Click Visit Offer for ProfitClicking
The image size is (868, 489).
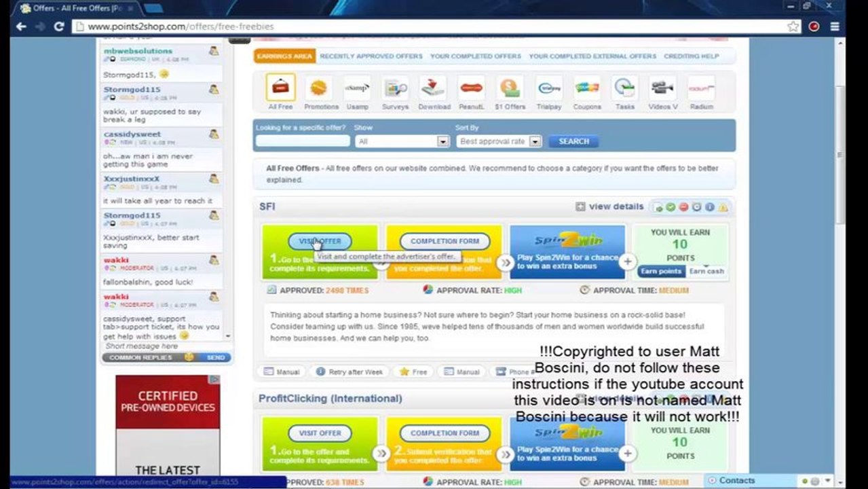click(x=320, y=433)
